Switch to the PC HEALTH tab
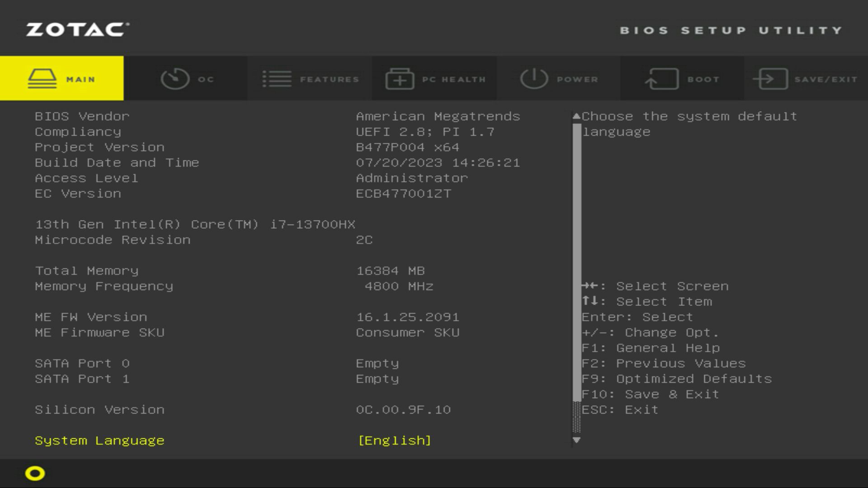This screenshot has width=868, height=488. (x=454, y=80)
